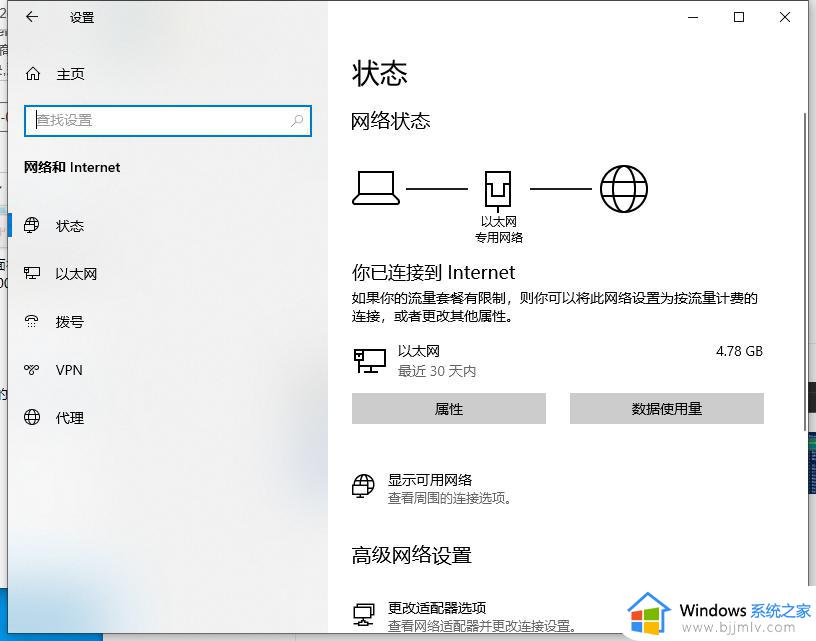Viewport: 816px width, 641px height.
Task: Open 更改适配器选项 link
Action: (x=437, y=608)
